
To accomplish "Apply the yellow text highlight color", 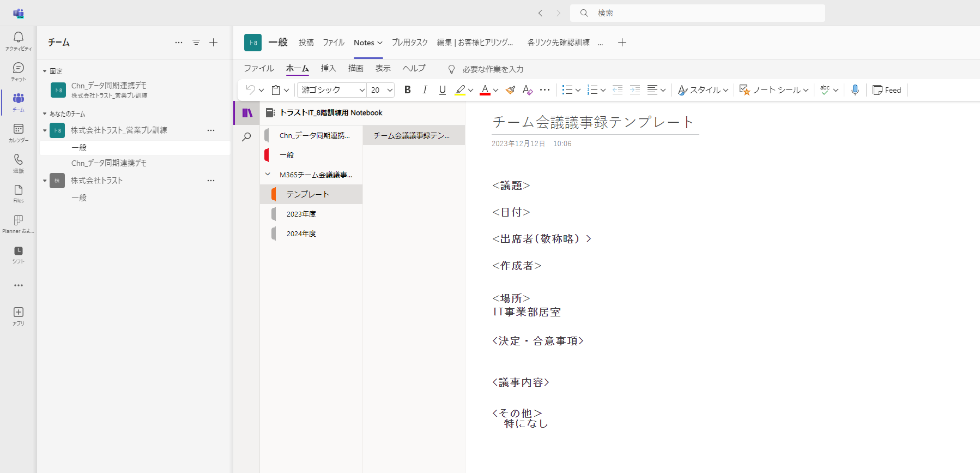I will pyautogui.click(x=460, y=90).
